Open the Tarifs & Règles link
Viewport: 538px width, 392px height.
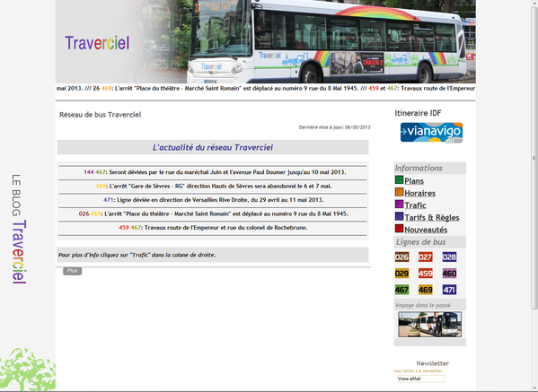point(432,218)
